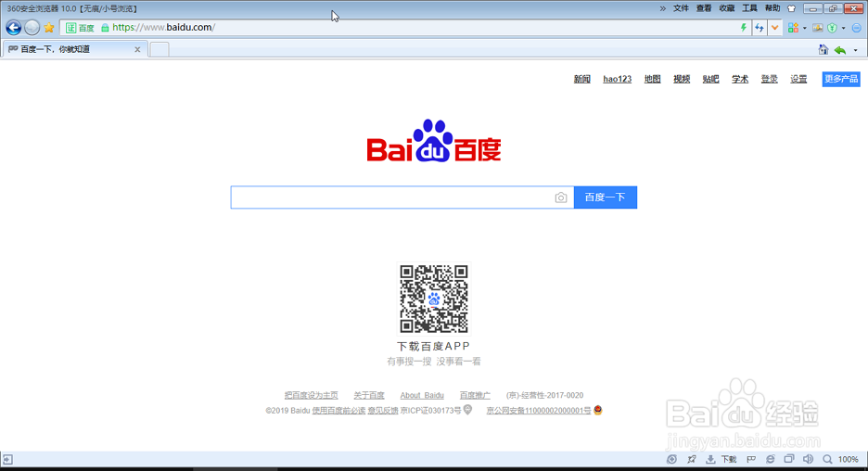This screenshot has height=471, width=868.
Task: Click the flag-like status bar icon
Action: [x=751, y=459]
